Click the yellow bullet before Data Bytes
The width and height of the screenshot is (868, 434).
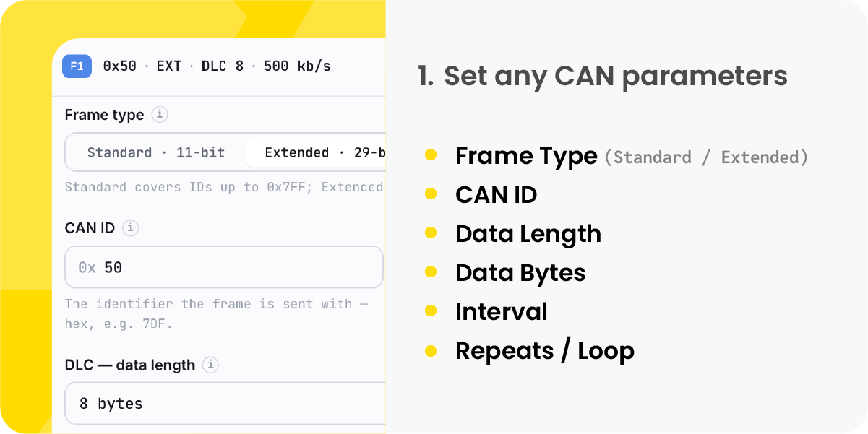tap(431, 272)
